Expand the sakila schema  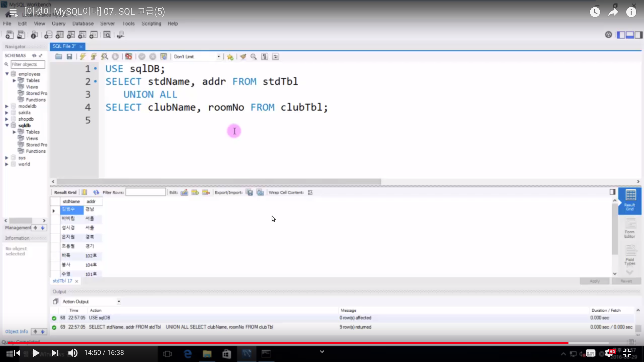point(7,113)
